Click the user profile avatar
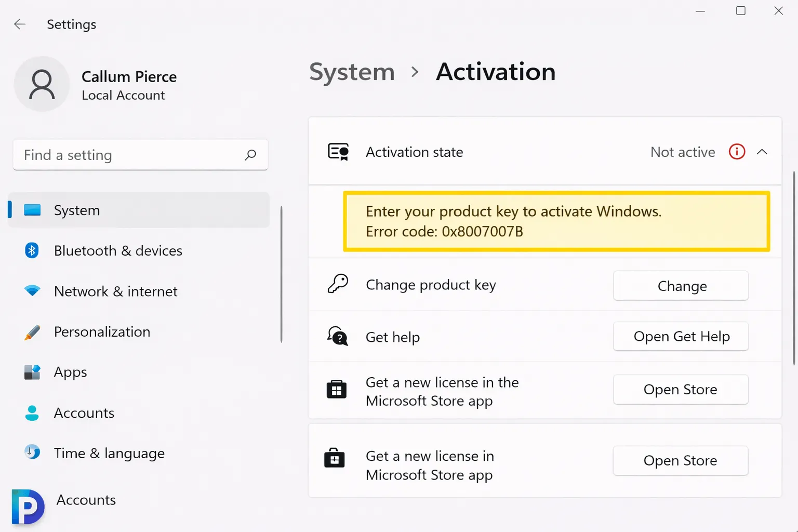 42,84
